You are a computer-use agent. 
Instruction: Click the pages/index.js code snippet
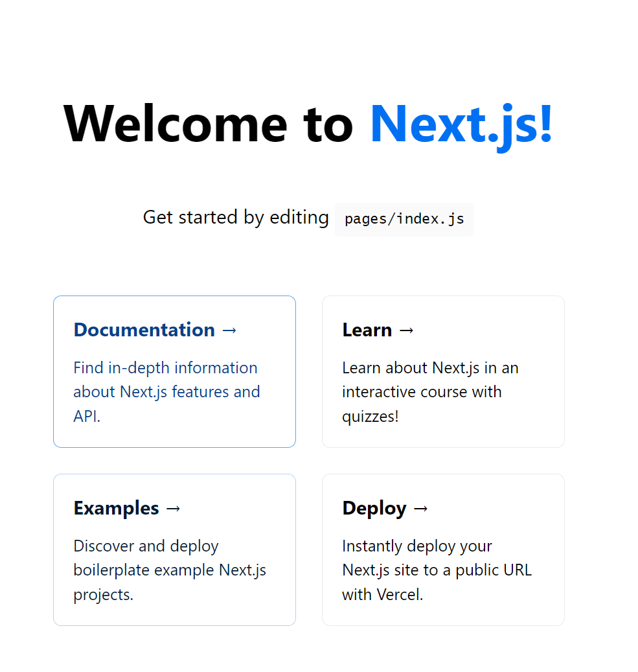point(404,219)
